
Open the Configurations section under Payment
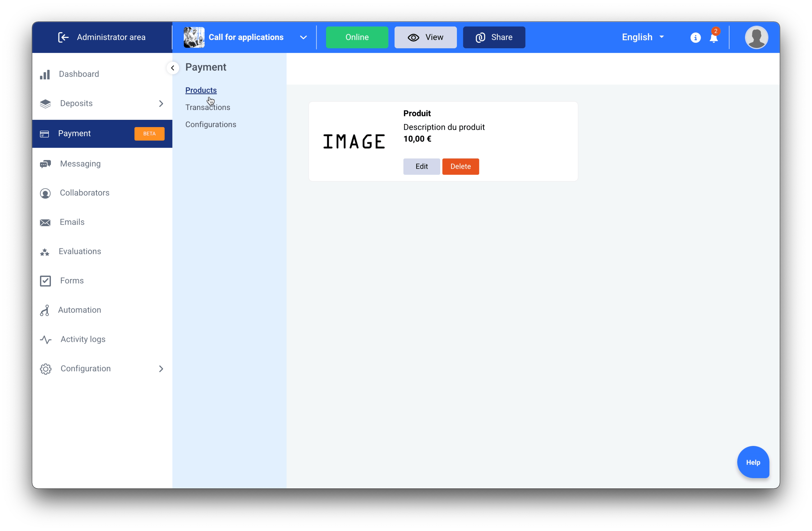coord(210,124)
